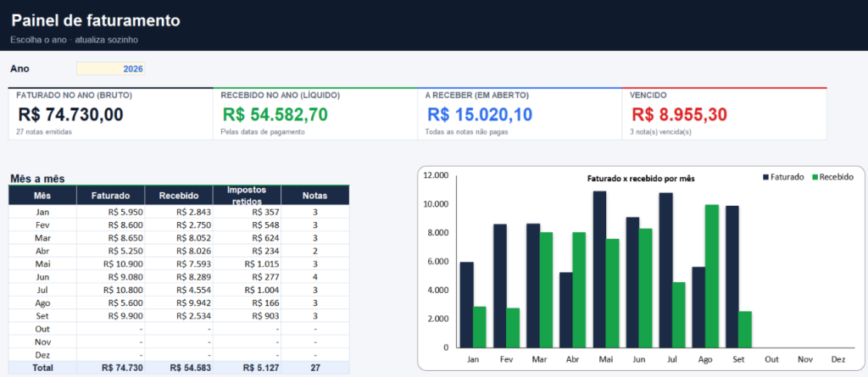Viewport: 868px width, 377px height.
Task: Select the '27 notas emitidas' caption
Action: (x=44, y=132)
